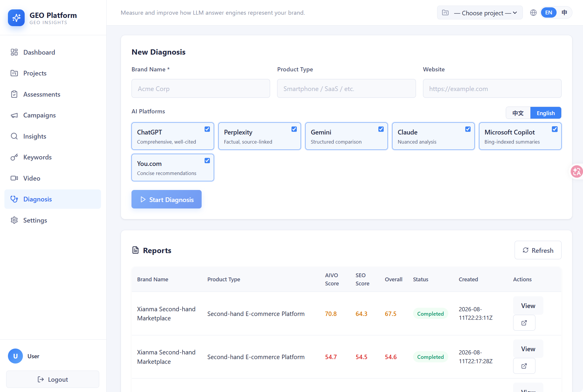
Task: Click the floating pink translate icon
Action: pyautogui.click(x=577, y=171)
